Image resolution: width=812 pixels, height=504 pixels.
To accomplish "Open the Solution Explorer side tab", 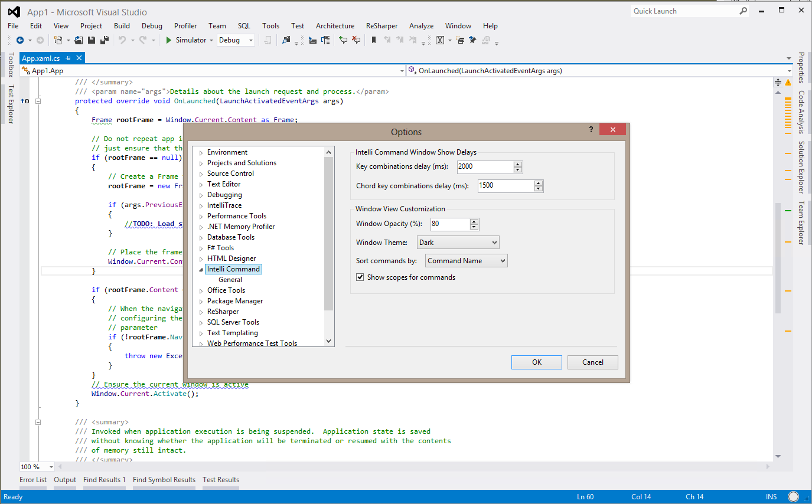I will [x=801, y=167].
